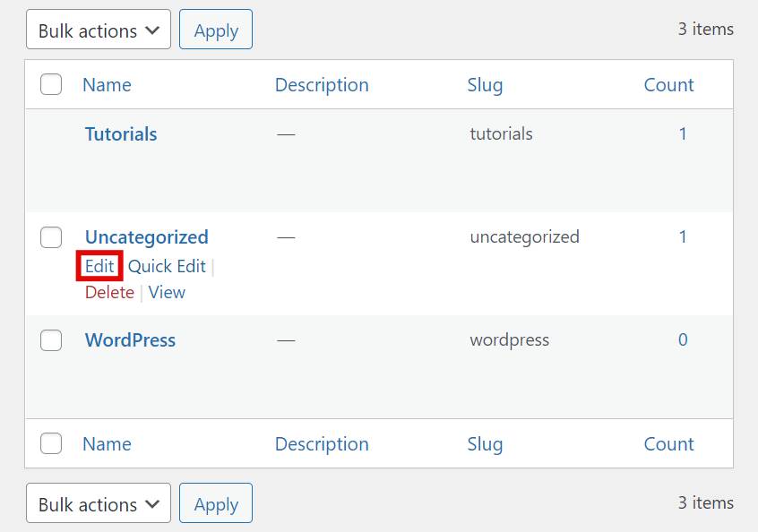Screen dimensions: 758x532
Task: Open the Uncategorized category name link
Action: [146, 237]
